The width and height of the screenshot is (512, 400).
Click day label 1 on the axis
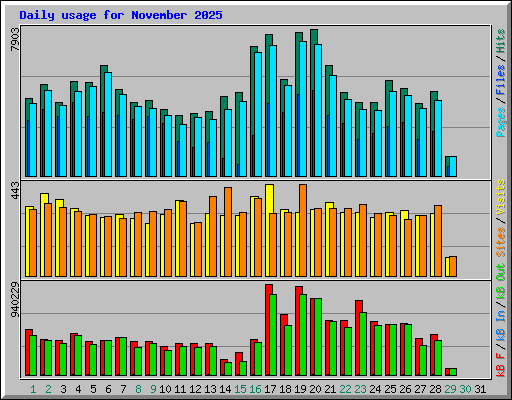pos(33,389)
